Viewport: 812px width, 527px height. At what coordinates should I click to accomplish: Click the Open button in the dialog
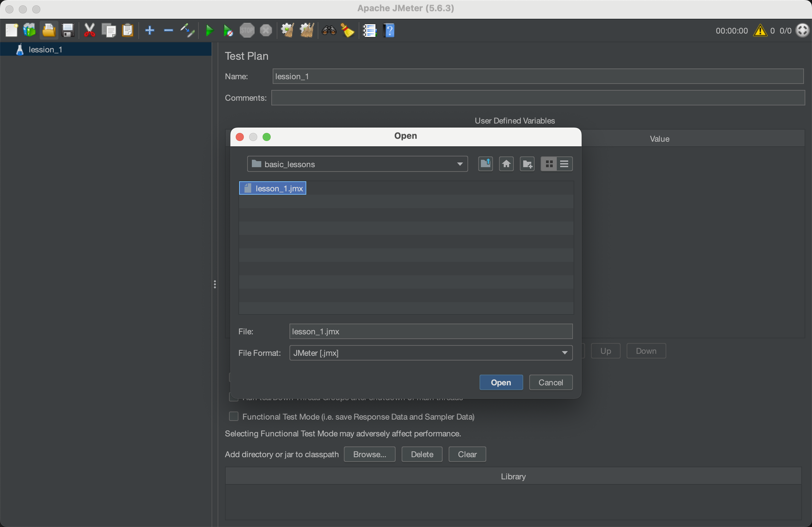pyautogui.click(x=501, y=382)
